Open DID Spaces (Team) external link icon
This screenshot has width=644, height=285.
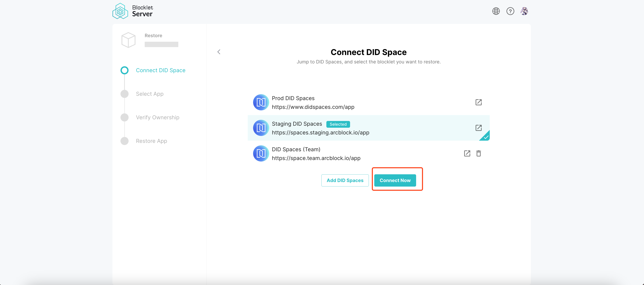[x=467, y=153]
